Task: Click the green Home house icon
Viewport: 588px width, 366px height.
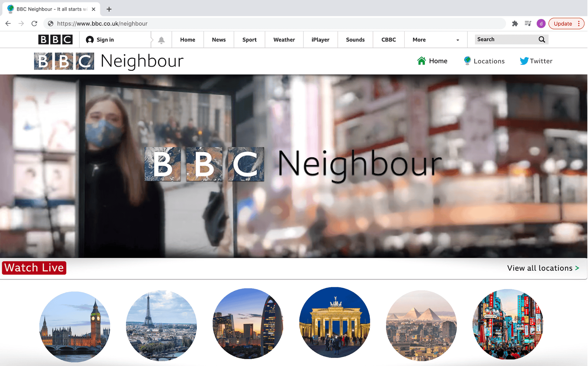Action: point(421,61)
